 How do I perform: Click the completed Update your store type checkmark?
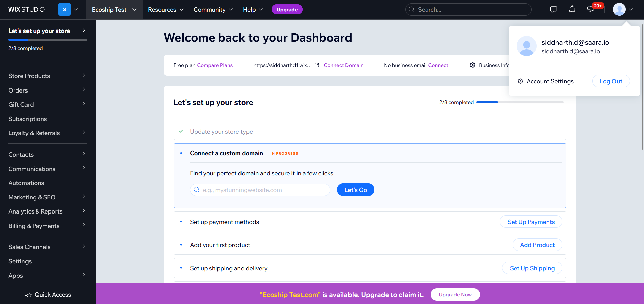[181, 131]
